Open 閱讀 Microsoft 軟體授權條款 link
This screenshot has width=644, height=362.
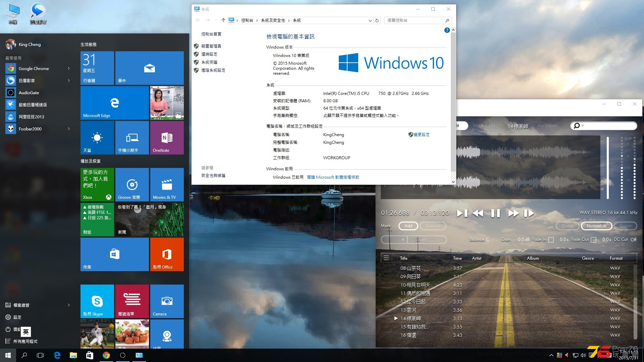pyautogui.click(x=333, y=177)
